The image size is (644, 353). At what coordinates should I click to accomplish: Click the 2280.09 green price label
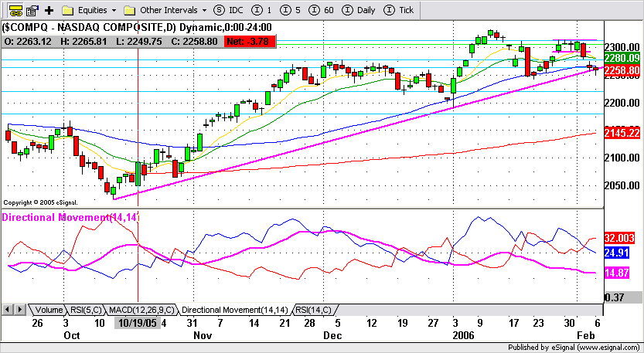622,58
